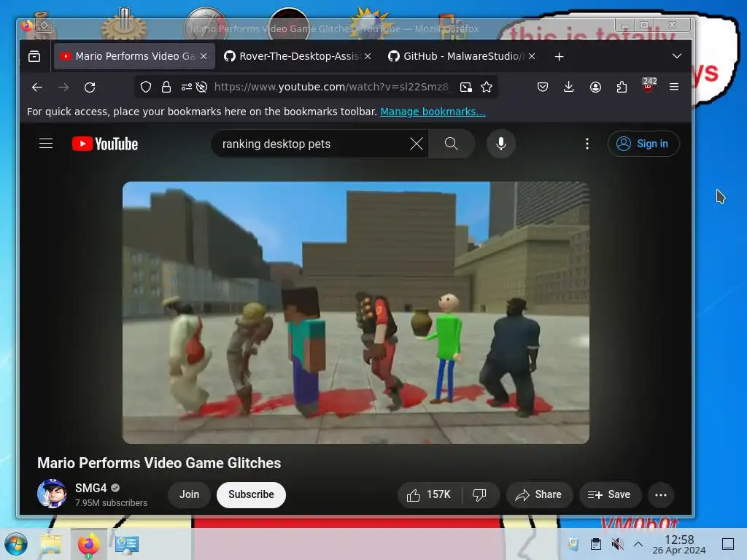747x560 pixels.
Task: Open Firefox View tab list icon
Action: click(34, 56)
